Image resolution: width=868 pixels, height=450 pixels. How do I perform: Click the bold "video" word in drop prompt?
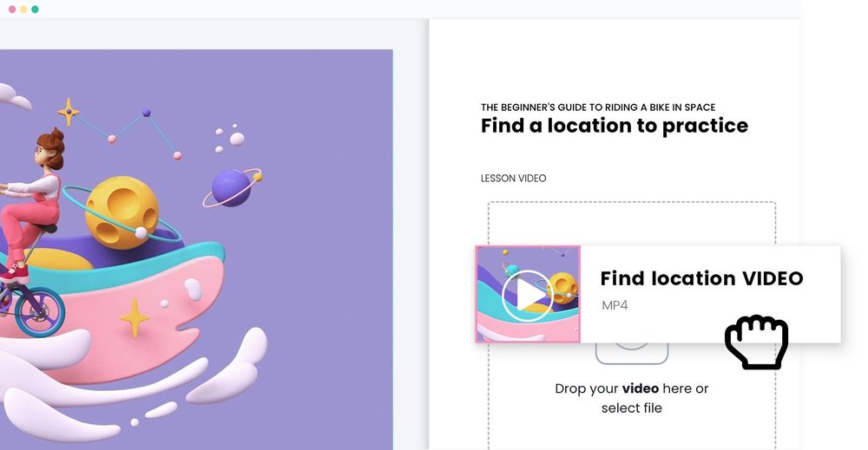coord(641,388)
